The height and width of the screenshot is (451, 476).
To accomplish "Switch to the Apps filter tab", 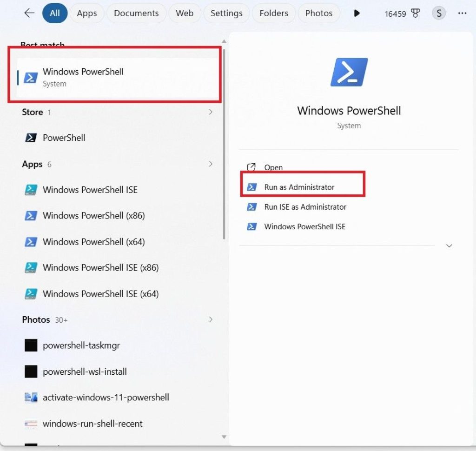I will [87, 13].
